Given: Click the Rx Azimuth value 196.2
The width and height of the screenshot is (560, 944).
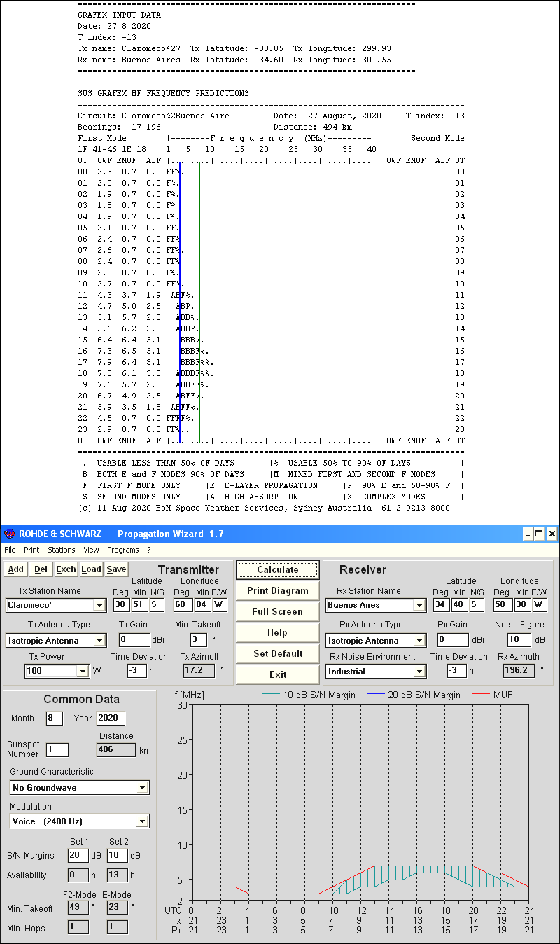Looking at the screenshot, I should pyautogui.click(x=519, y=670).
